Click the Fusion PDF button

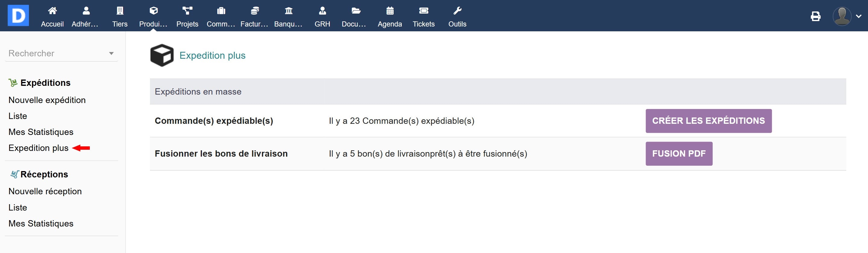click(x=679, y=154)
